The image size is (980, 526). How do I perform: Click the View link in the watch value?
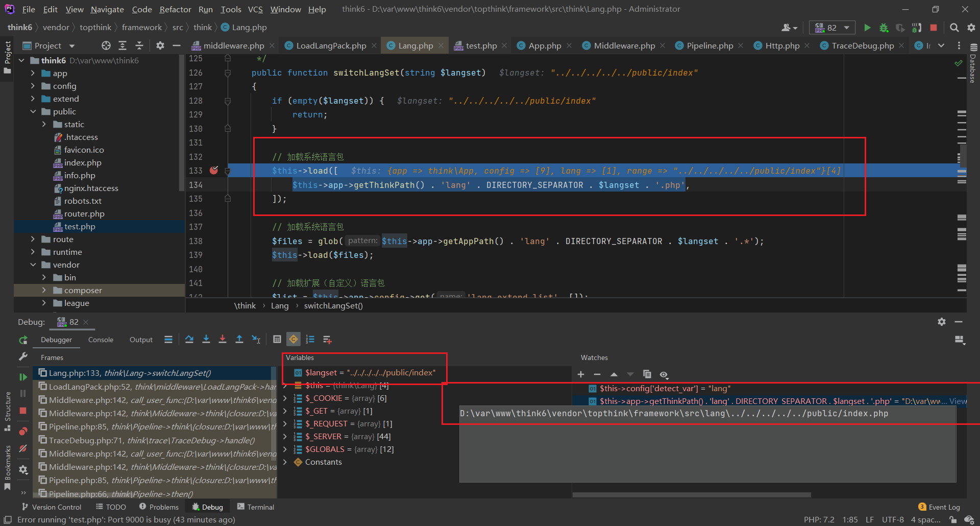958,401
